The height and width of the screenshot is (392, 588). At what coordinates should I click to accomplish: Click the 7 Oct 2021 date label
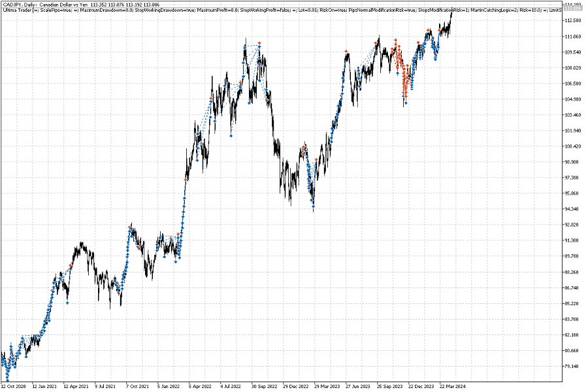click(x=137, y=386)
